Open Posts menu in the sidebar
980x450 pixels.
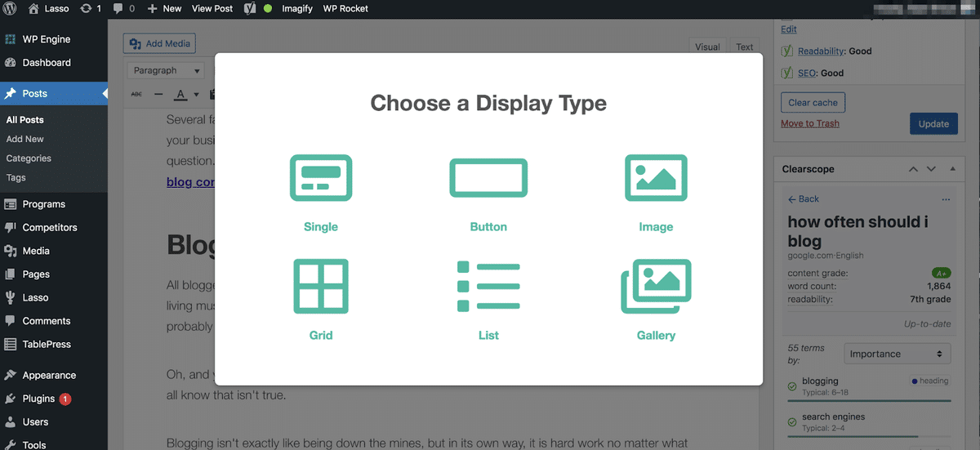(54, 94)
